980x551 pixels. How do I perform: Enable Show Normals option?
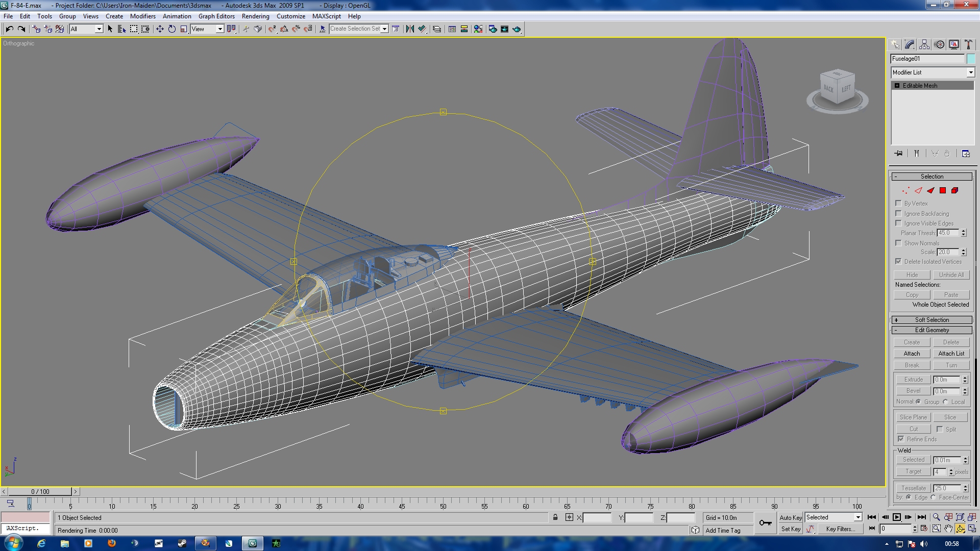tap(898, 243)
